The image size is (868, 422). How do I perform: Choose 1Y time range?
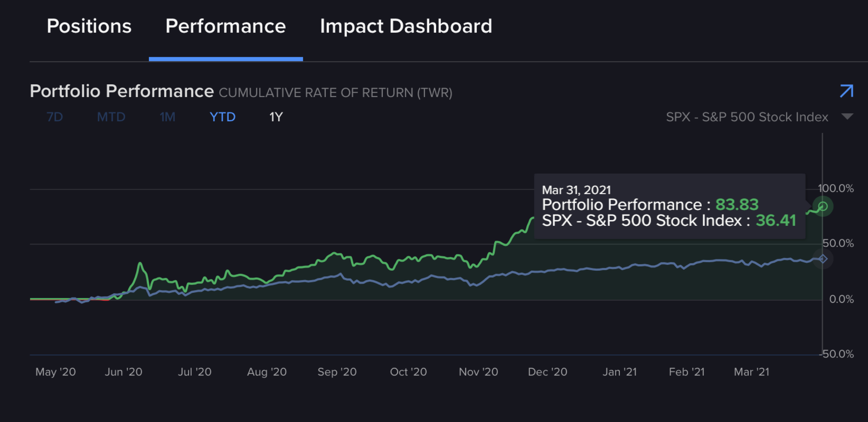(x=276, y=117)
